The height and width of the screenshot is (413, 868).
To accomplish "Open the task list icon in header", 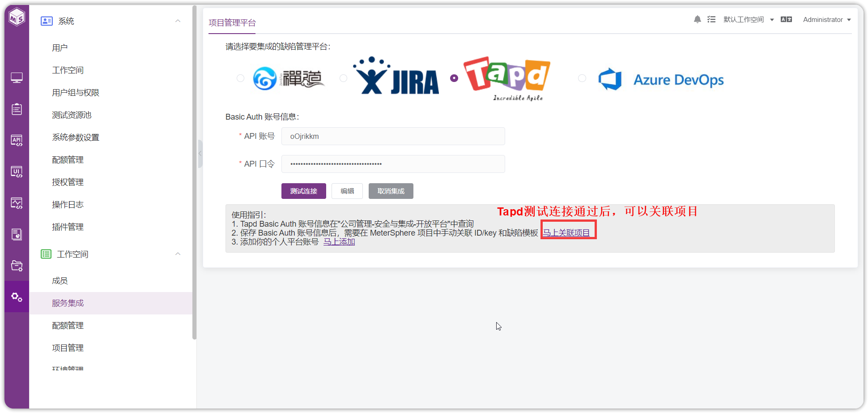I will 711,19.
